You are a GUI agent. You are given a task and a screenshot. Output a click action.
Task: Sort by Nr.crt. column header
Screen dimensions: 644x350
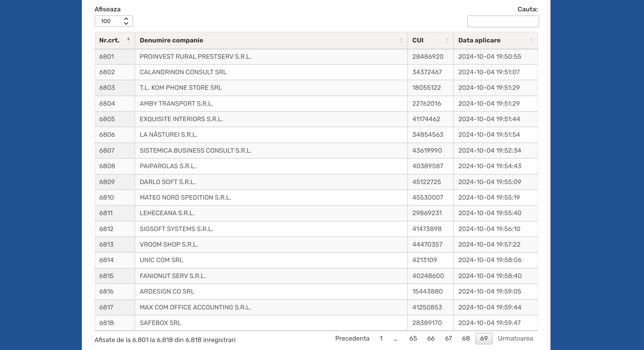[x=114, y=41]
